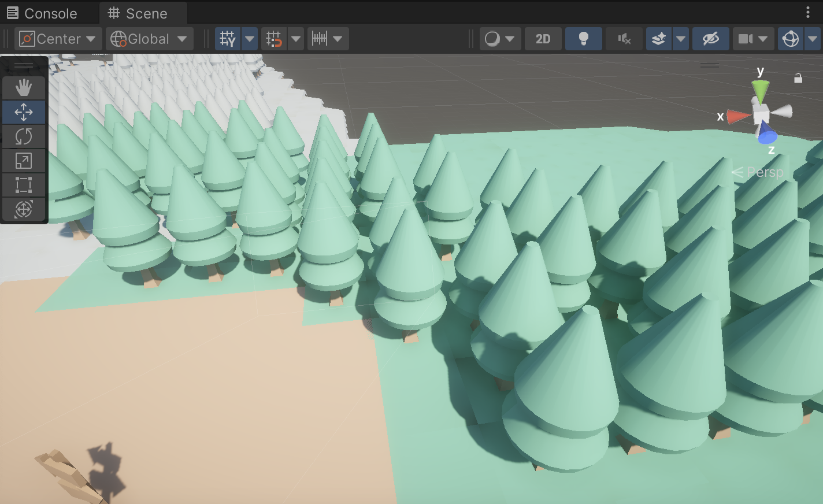Toggle scene lighting bulb
The width and height of the screenshot is (823, 504).
584,39
